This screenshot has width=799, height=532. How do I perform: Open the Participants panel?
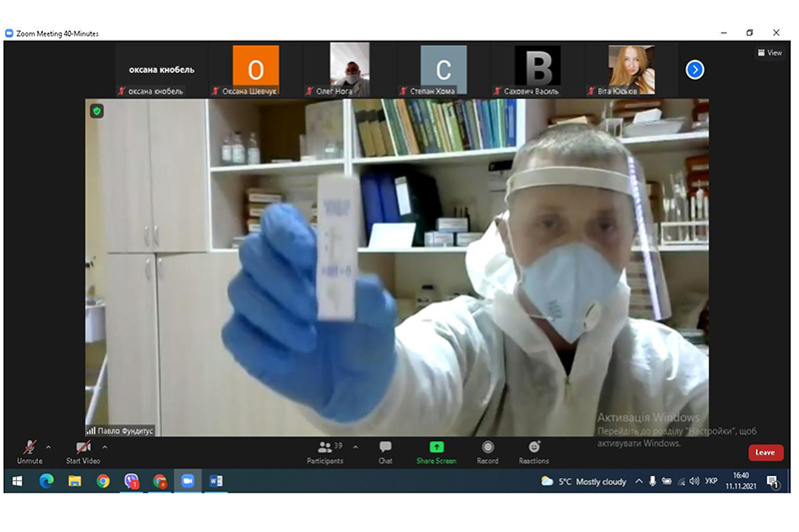(325, 451)
